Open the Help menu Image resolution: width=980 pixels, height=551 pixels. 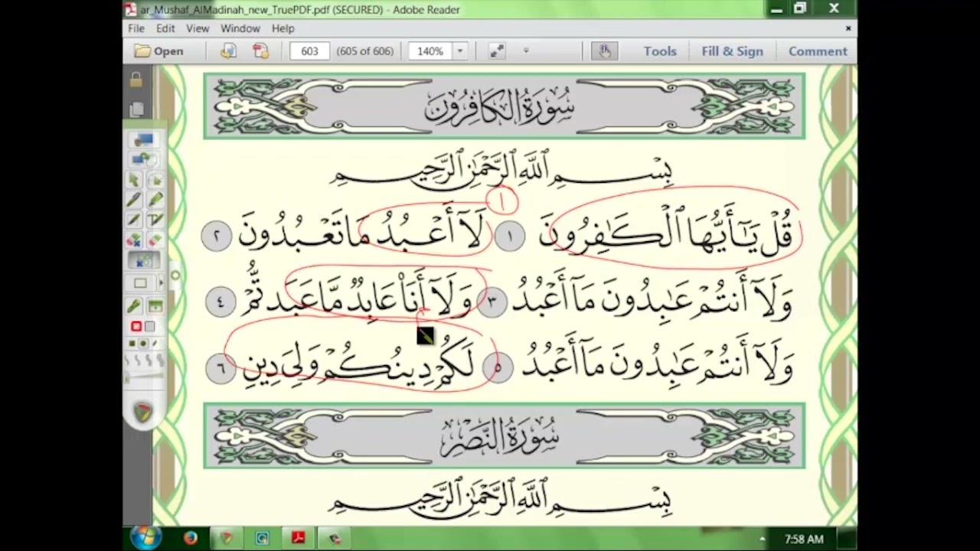click(283, 28)
